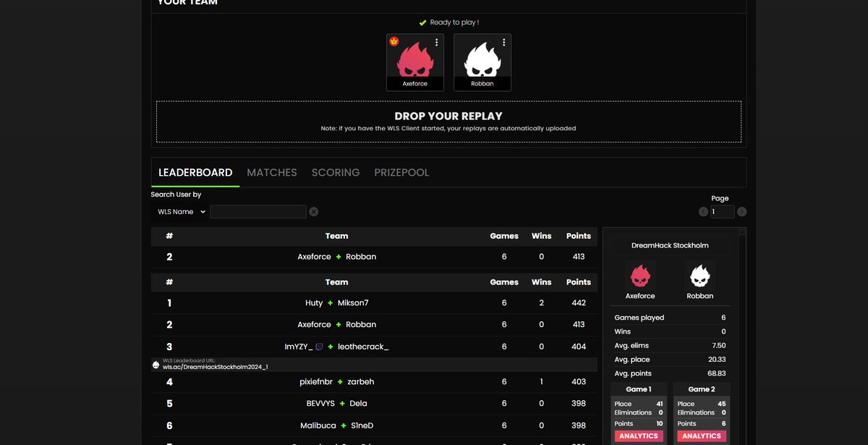Switch to the Matches tab

coord(272,172)
